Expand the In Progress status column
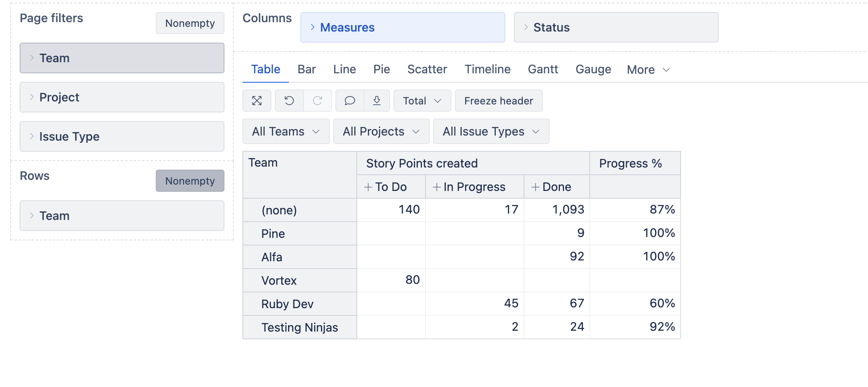 point(437,187)
